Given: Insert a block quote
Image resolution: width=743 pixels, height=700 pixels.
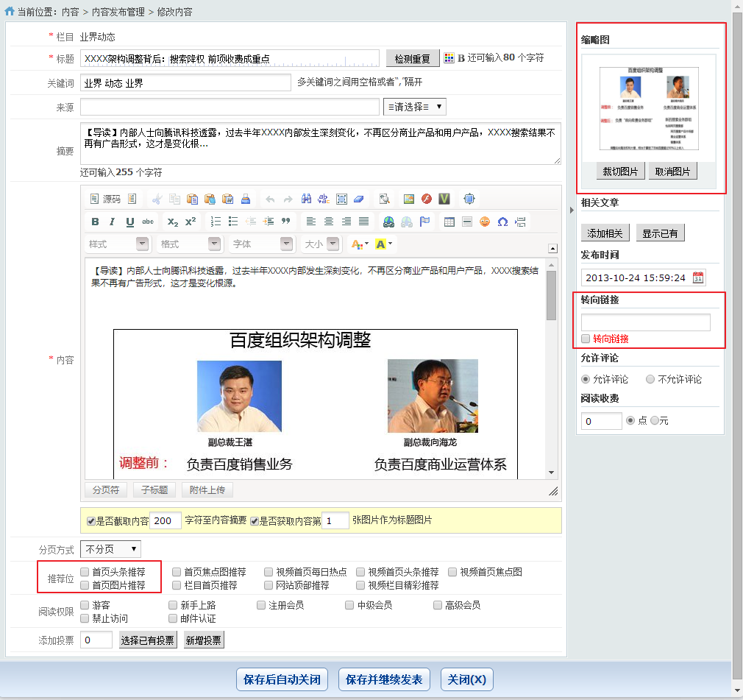Looking at the screenshot, I should (285, 222).
